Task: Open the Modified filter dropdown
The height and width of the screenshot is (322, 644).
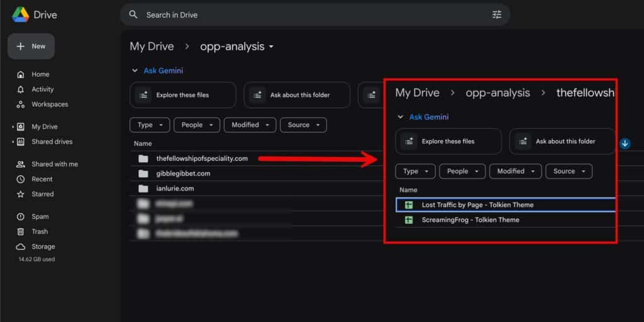Action: [250, 125]
